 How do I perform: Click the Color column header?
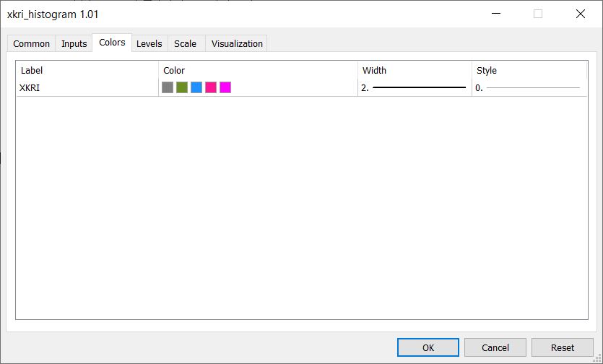click(174, 71)
